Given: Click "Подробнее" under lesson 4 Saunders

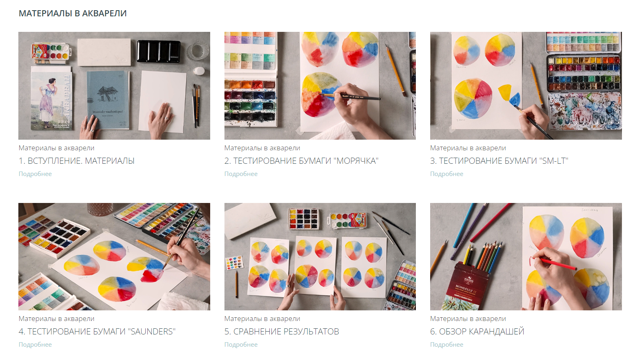Looking at the screenshot, I should tap(35, 345).
